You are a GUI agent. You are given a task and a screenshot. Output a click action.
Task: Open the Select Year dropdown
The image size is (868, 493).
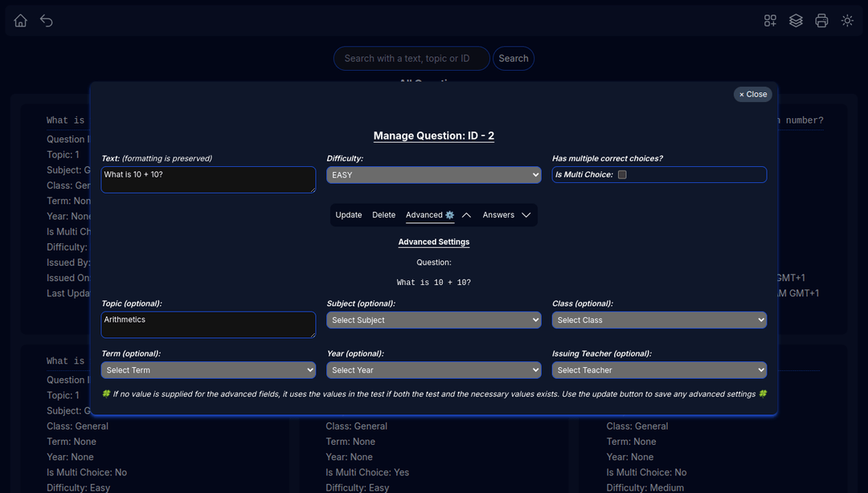click(433, 370)
